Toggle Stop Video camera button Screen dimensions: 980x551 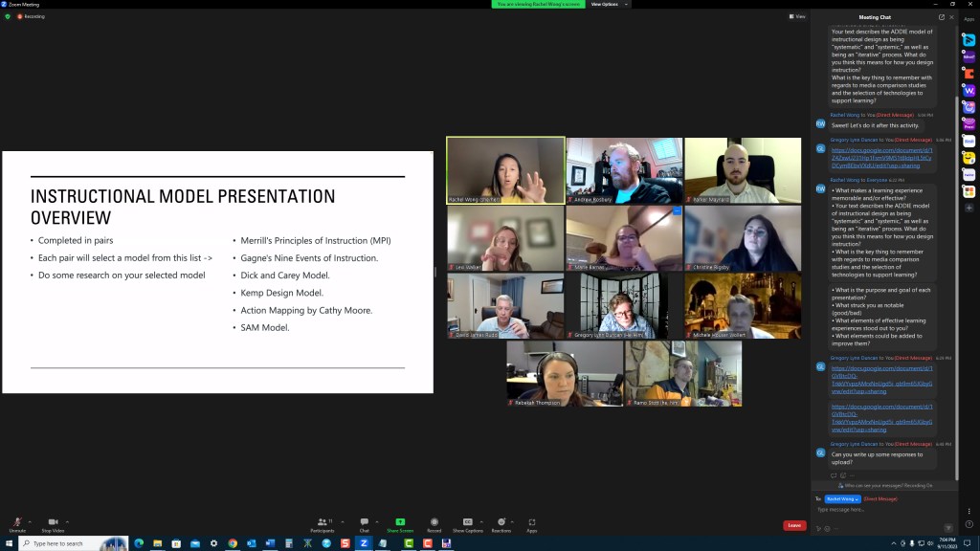click(53, 522)
